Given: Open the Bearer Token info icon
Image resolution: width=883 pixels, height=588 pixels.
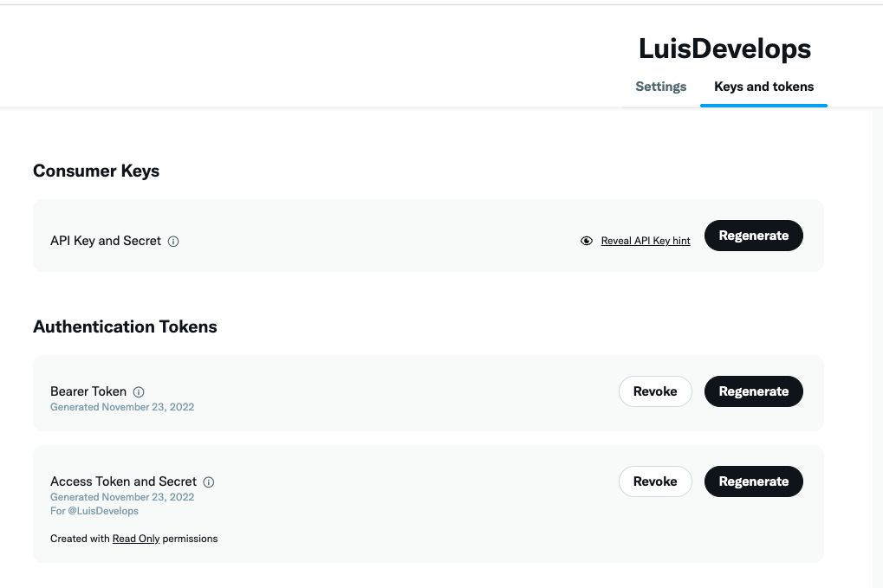Looking at the screenshot, I should pos(139,392).
